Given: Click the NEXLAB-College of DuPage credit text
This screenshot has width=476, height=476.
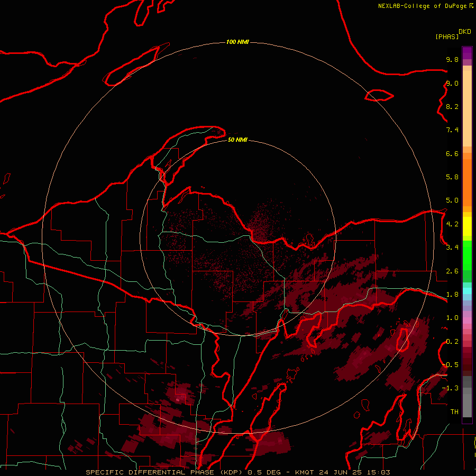Looking at the screenshot, I should tap(423, 6).
